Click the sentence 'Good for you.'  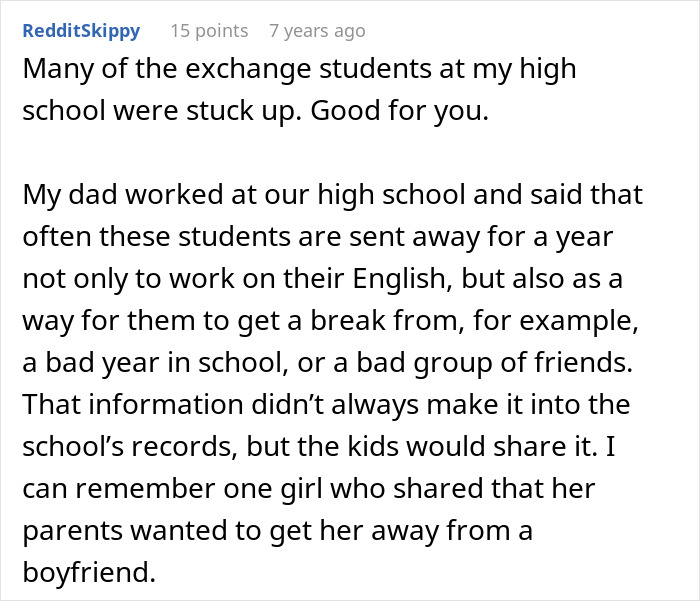coord(400,111)
